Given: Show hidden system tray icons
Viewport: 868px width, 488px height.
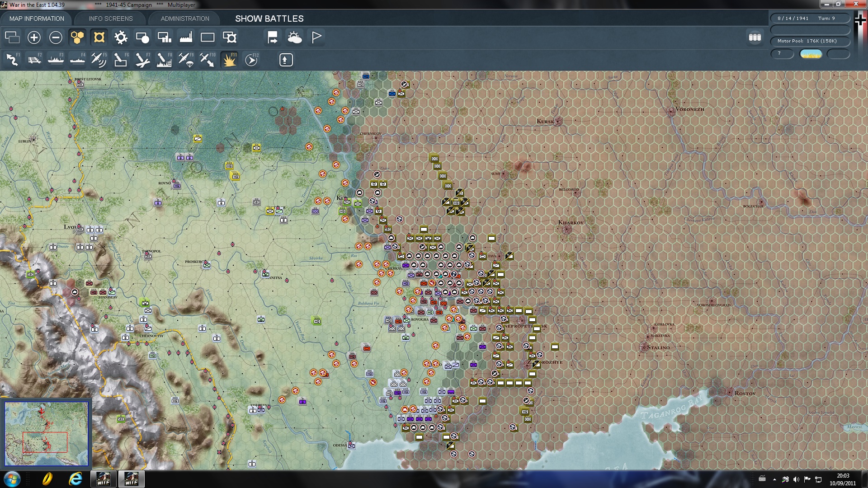Looking at the screenshot, I should [774, 479].
